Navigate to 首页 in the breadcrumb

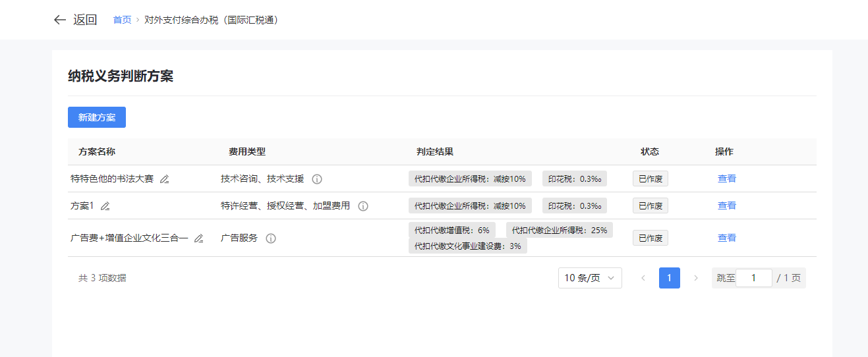point(122,20)
